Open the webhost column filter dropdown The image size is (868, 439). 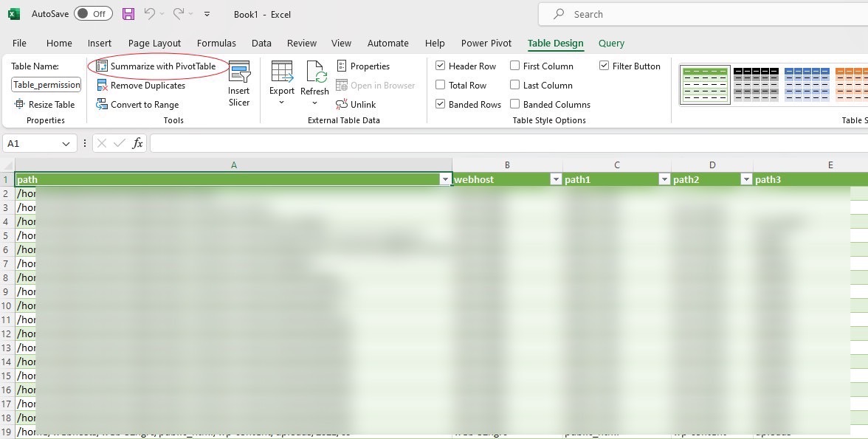click(555, 179)
